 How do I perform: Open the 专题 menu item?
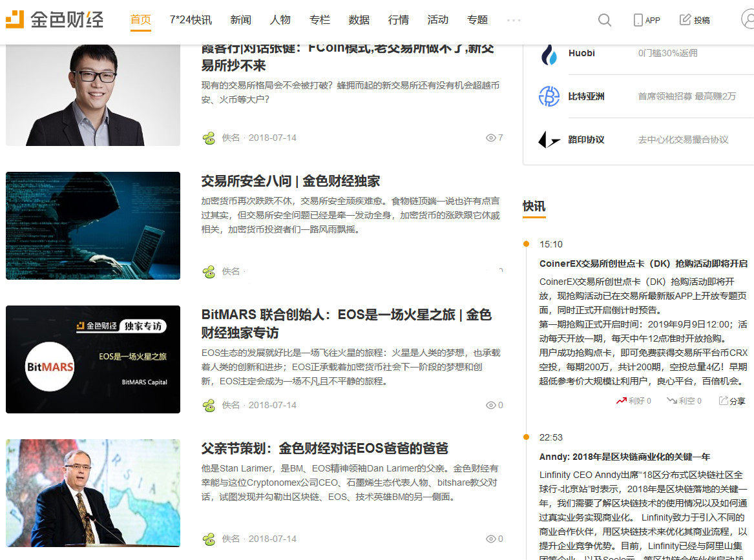[477, 20]
